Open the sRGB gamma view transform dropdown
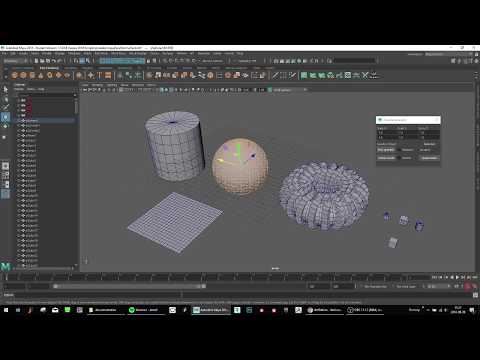Image resolution: width=480 pixels, height=360 pixels. [290, 90]
